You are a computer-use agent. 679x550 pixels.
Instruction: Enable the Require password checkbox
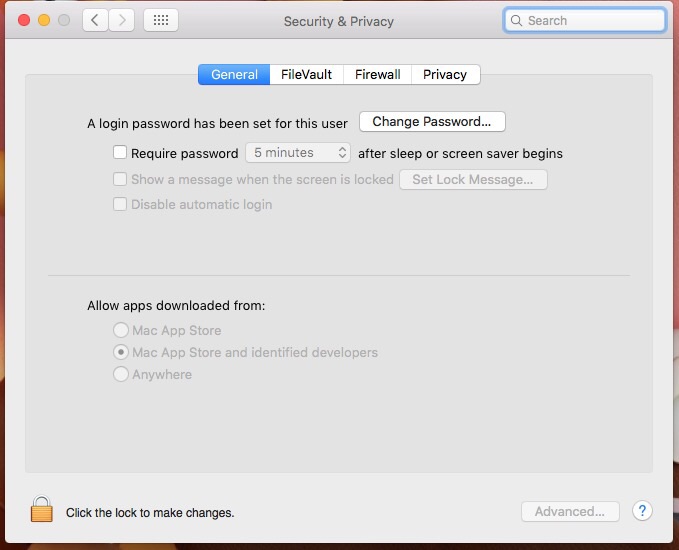(x=120, y=152)
